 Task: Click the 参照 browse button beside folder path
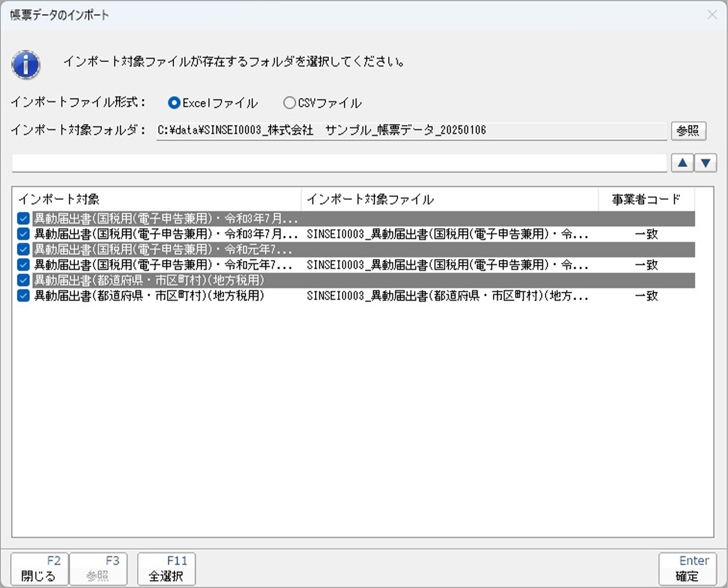click(x=688, y=130)
